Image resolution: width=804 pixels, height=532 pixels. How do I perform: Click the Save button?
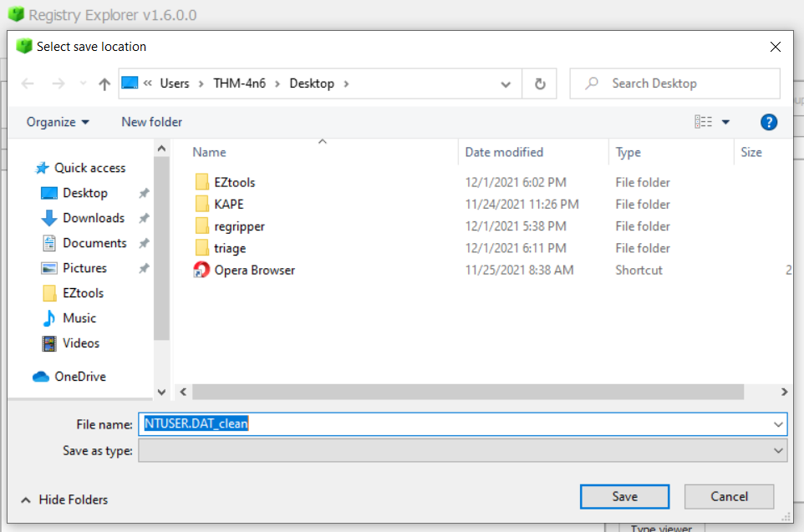624,495
